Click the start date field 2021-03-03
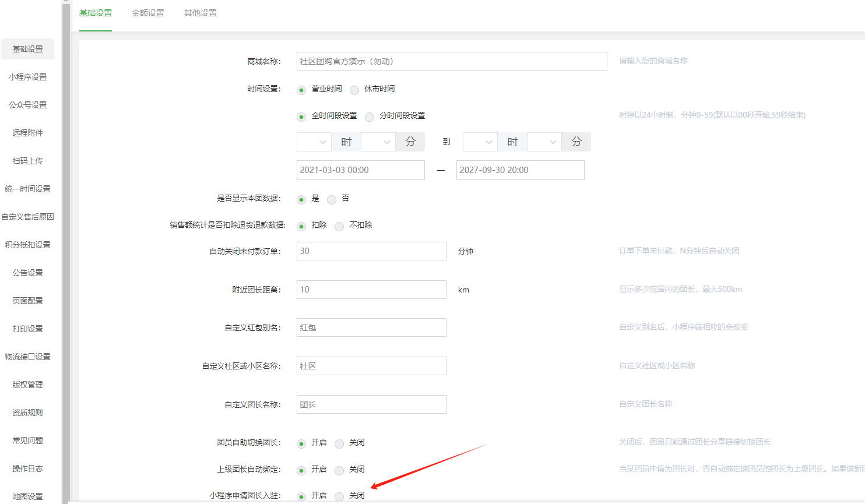The height and width of the screenshot is (504, 865). [x=360, y=170]
